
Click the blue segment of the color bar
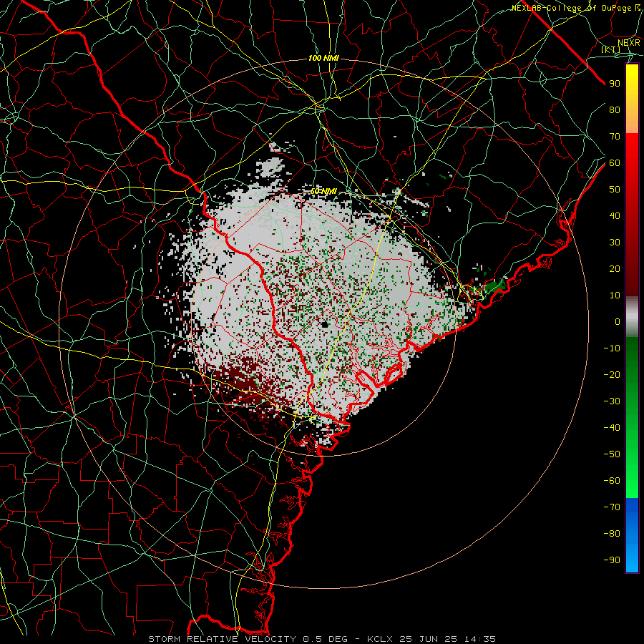click(632, 534)
